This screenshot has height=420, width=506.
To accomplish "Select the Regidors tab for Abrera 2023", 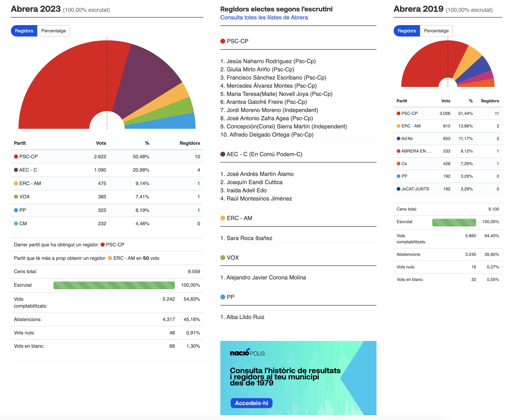I will pyautogui.click(x=24, y=31).
